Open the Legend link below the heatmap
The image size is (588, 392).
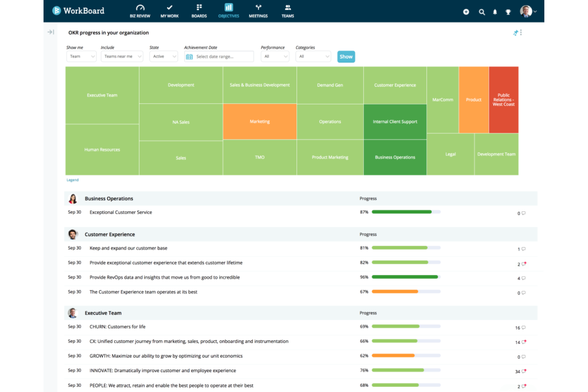(x=72, y=180)
